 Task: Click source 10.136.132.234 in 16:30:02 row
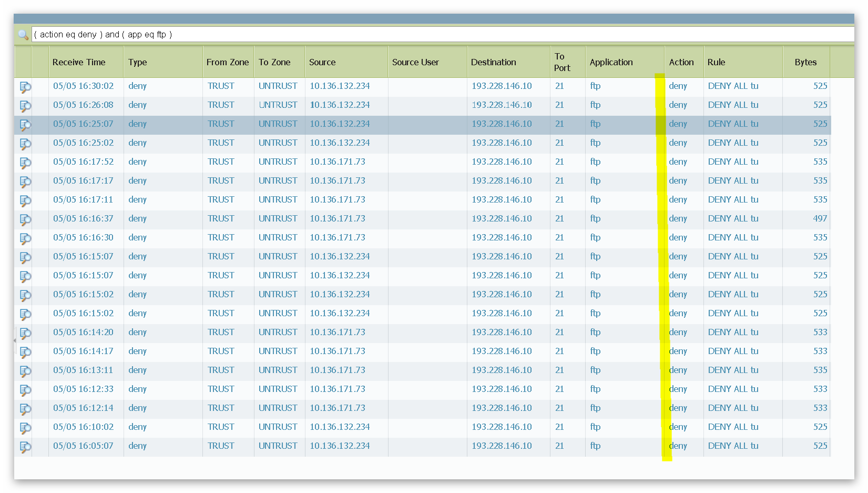coord(340,86)
